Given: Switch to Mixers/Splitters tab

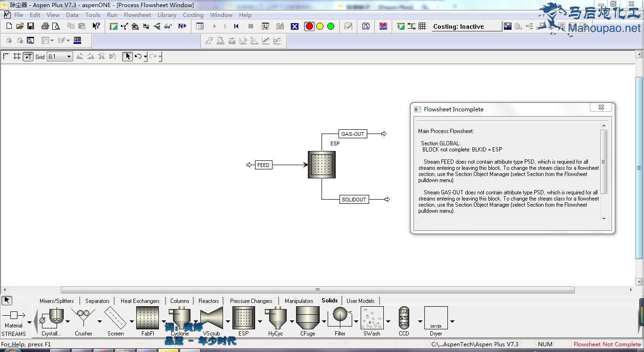Looking at the screenshot, I should click(x=57, y=301).
